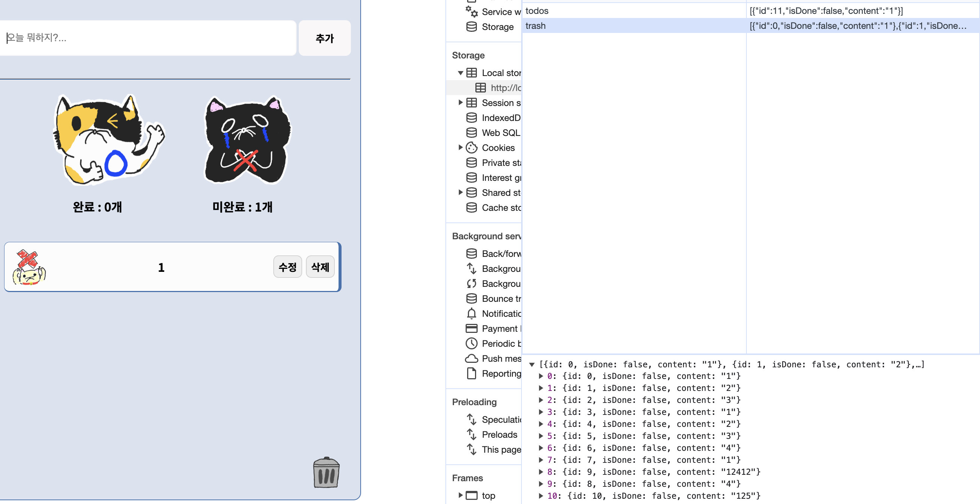Click the trash can icon
Screen dimensions: 980x504
pos(326,473)
